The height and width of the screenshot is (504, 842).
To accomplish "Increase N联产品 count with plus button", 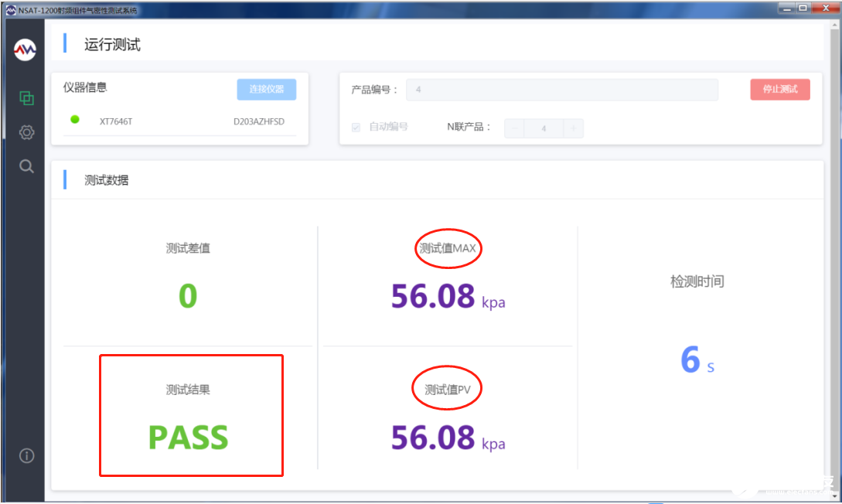I will click(x=573, y=128).
